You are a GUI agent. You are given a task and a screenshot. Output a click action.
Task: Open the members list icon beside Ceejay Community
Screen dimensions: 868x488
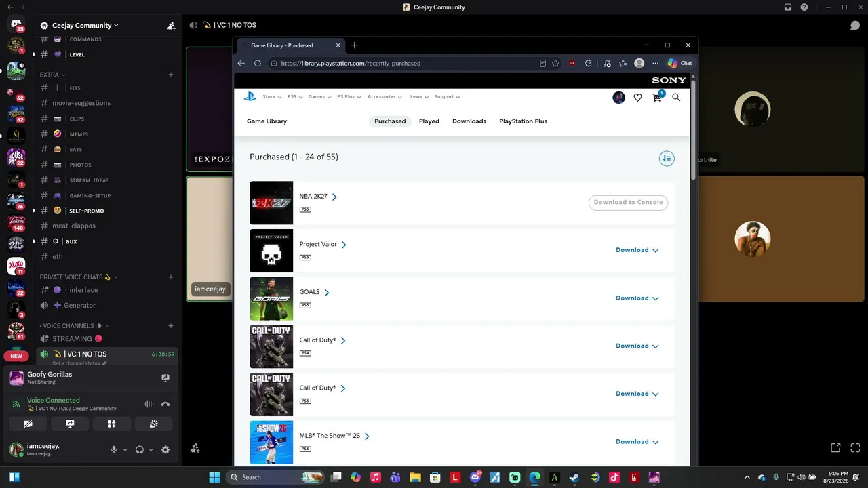coord(171,26)
